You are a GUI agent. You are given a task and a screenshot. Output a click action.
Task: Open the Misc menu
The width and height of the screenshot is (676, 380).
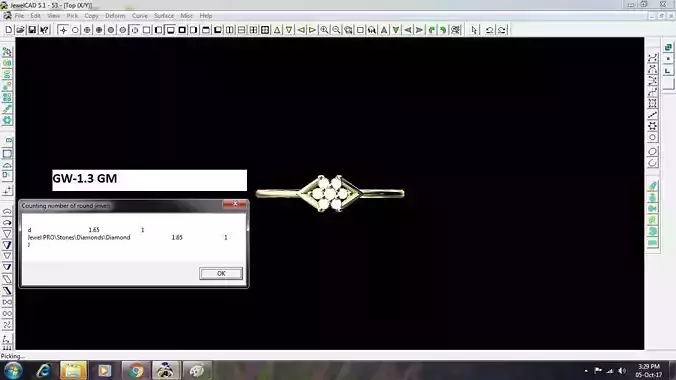pyautogui.click(x=187, y=16)
